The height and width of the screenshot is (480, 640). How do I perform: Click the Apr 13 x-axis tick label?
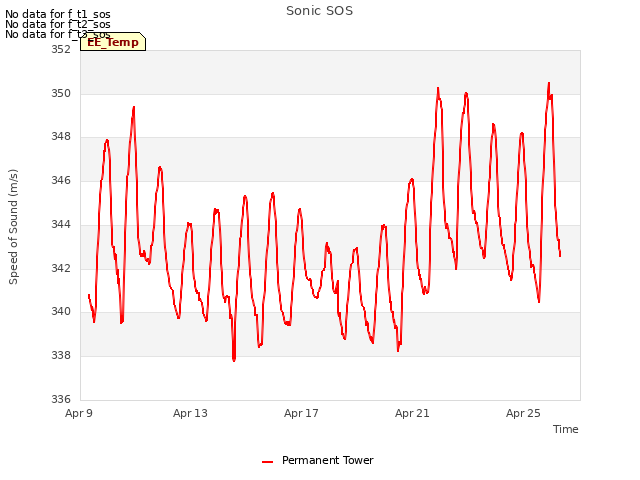point(190,413)
